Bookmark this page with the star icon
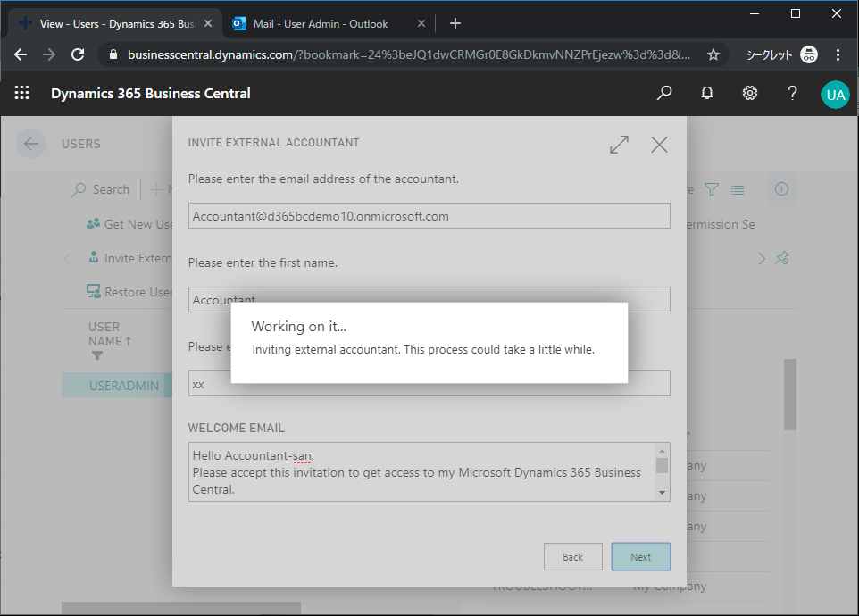This screenshot has width=859, height=616. [713, 54]
